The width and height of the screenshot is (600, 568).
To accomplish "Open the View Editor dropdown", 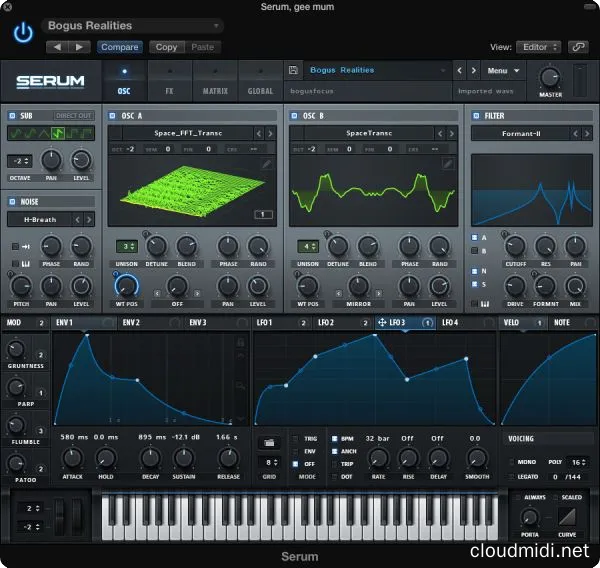I will pos(539,47).
